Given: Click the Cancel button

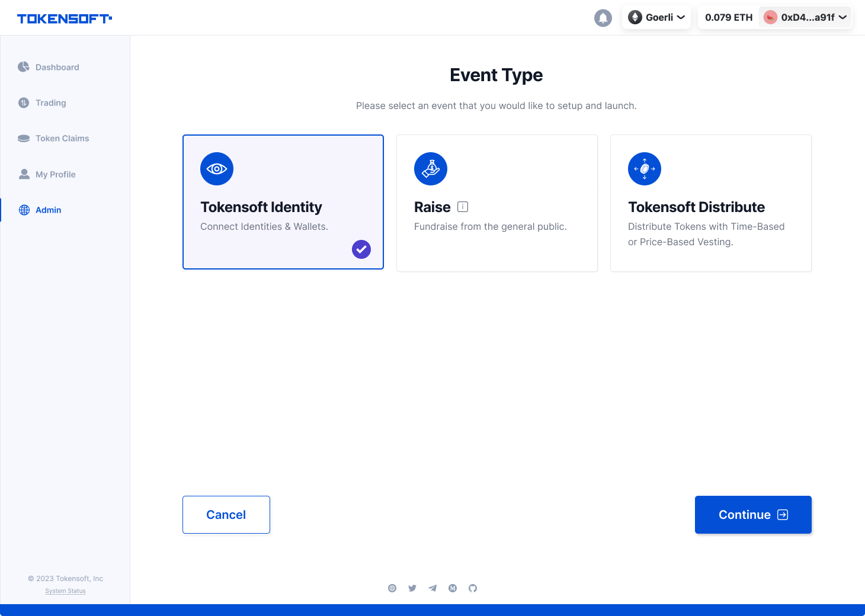Looking at the screenshot, I should pyautogui.click(x=226, y=515).
